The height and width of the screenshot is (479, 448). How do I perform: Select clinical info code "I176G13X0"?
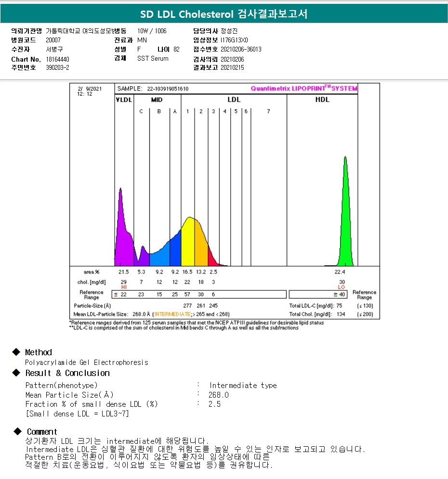click(x=235, y=40)
